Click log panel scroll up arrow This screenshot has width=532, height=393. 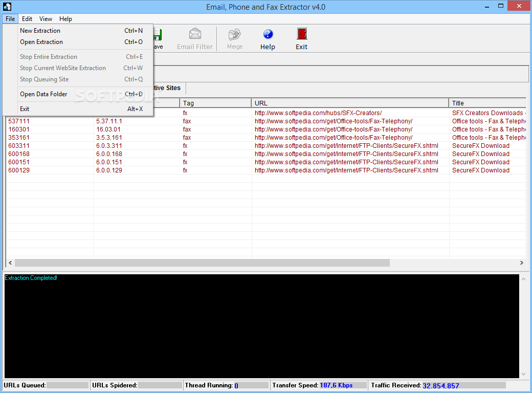(523, 279)
